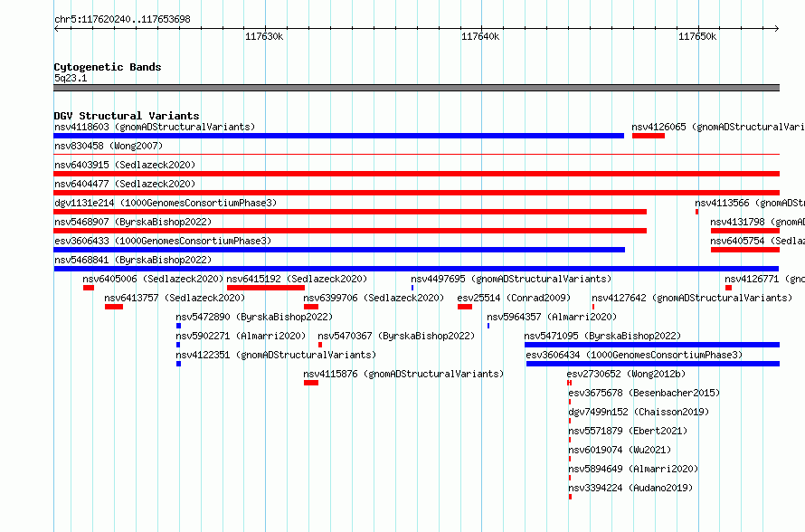
Task: Click esv2730652 (Wong2012b) label
Action: 626,374
